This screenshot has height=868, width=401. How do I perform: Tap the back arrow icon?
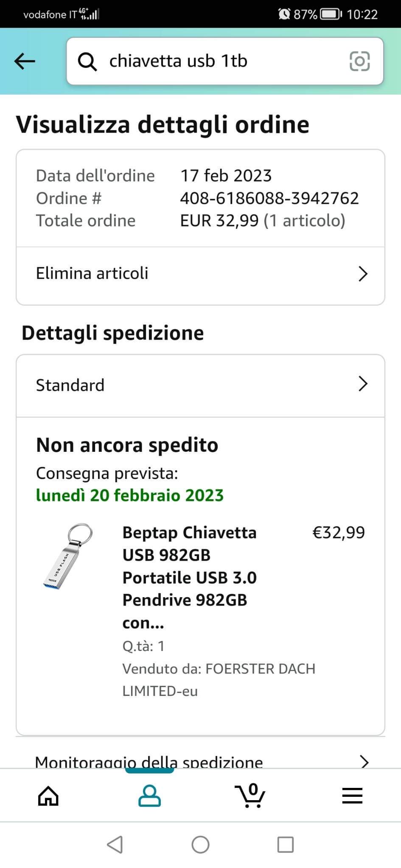coord(25,61)
